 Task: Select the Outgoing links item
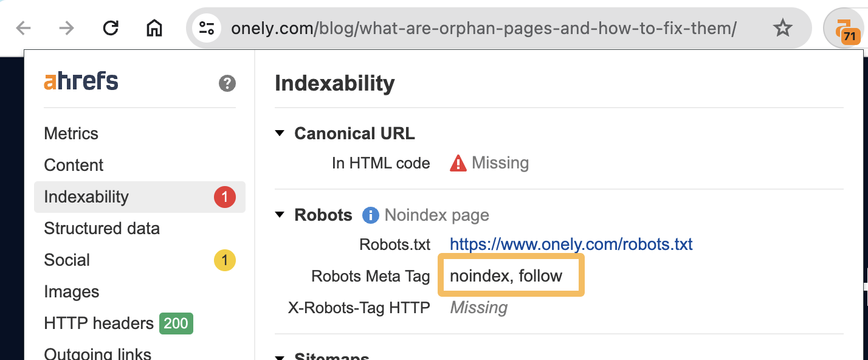[x=97, y=353]
